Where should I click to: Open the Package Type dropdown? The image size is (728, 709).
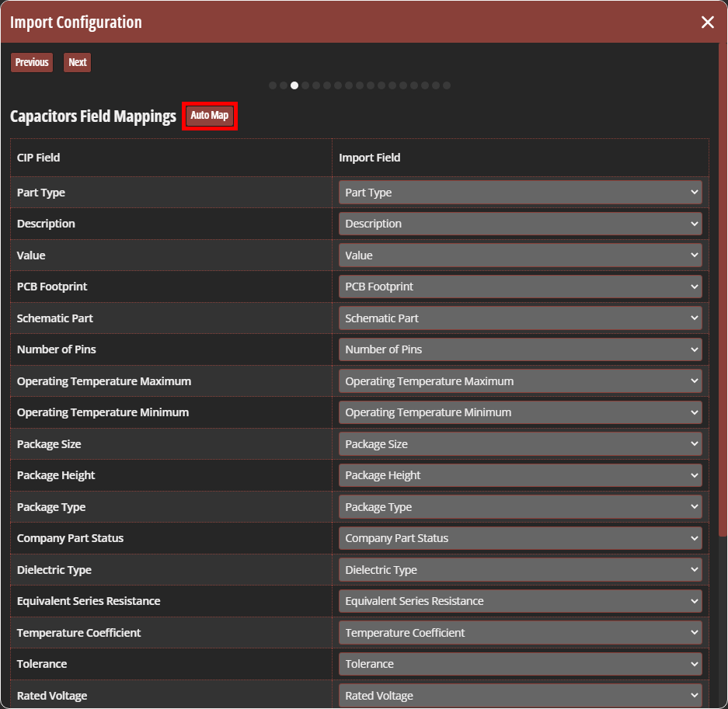519,506
